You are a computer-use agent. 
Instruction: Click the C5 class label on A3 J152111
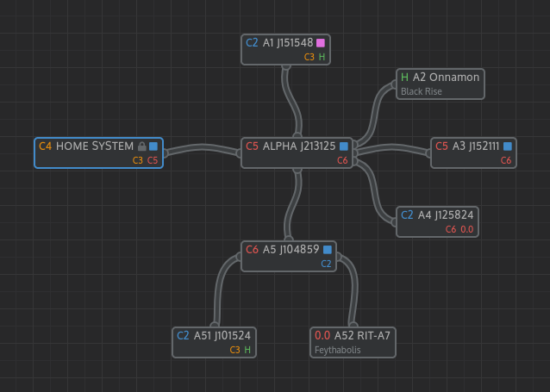[441, 146]
